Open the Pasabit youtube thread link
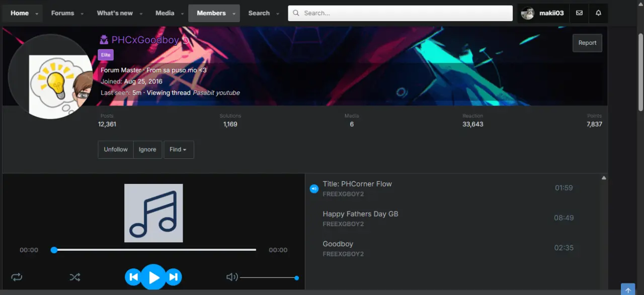This screenshot has width=644, height=295. click(216, 93)
